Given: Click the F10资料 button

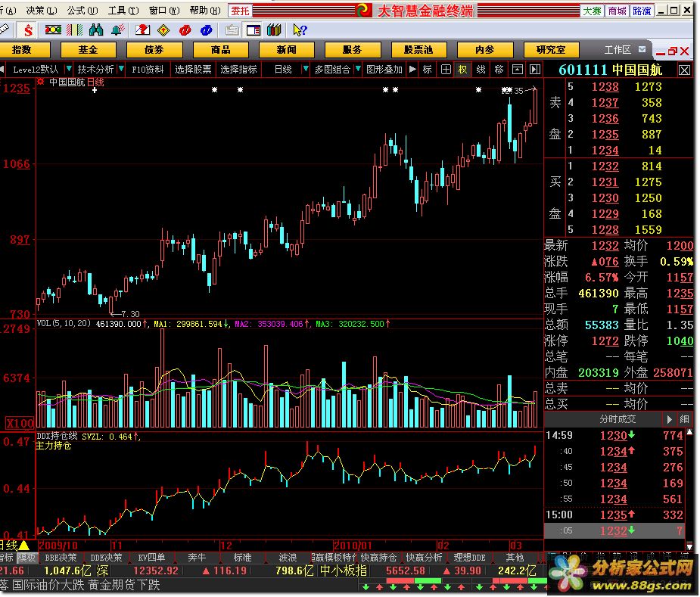Looking at the screenshot, I should tap(148, 69).
